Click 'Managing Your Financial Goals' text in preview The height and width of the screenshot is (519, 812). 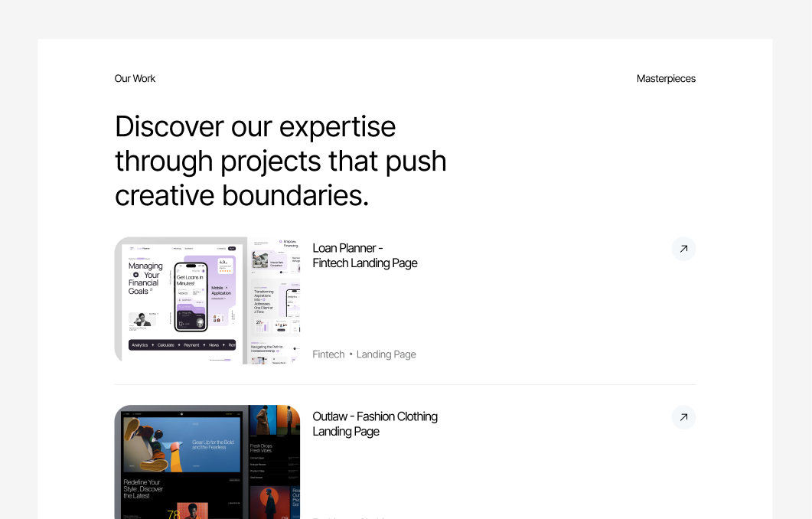click(145, 279)
